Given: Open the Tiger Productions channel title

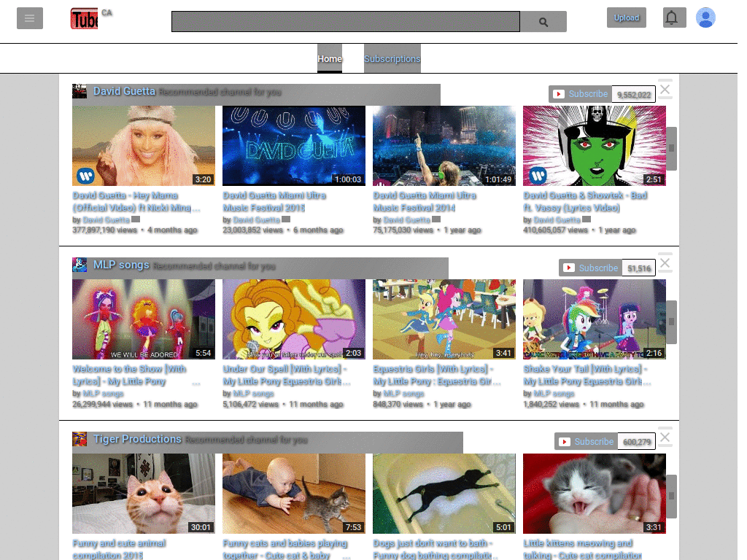Looking at the screenshot, I should pos(137,439).
